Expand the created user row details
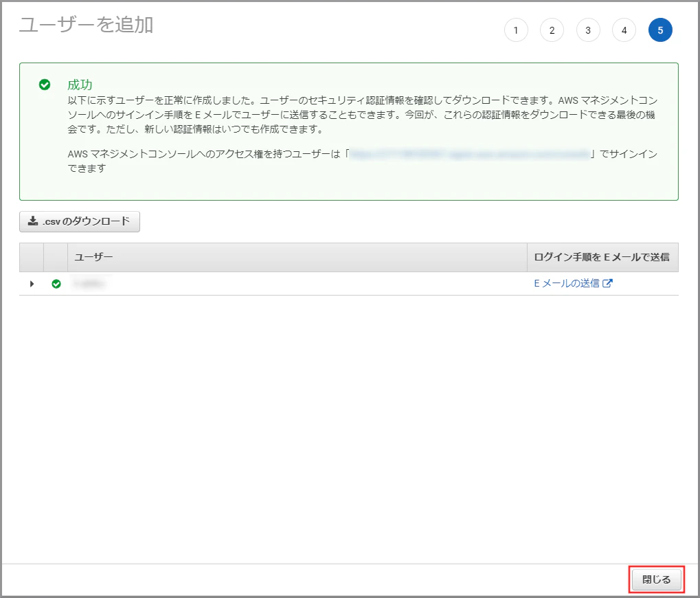 tap(32, 284)
